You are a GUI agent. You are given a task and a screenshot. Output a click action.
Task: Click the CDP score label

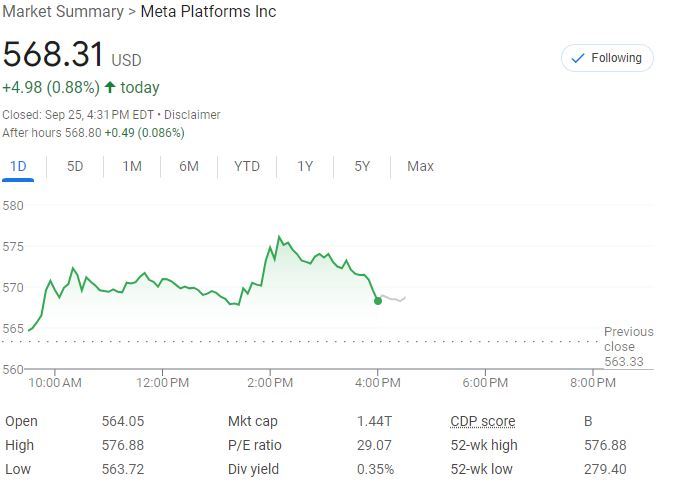pyautogui.click(x=483, y=421)
